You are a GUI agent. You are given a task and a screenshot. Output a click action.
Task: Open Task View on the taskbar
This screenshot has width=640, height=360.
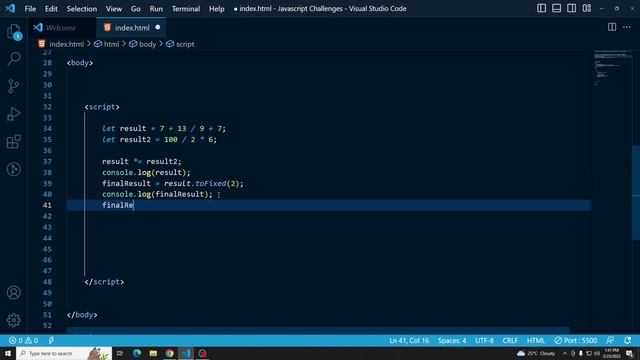pyautogui.click(x=120, y=353)
